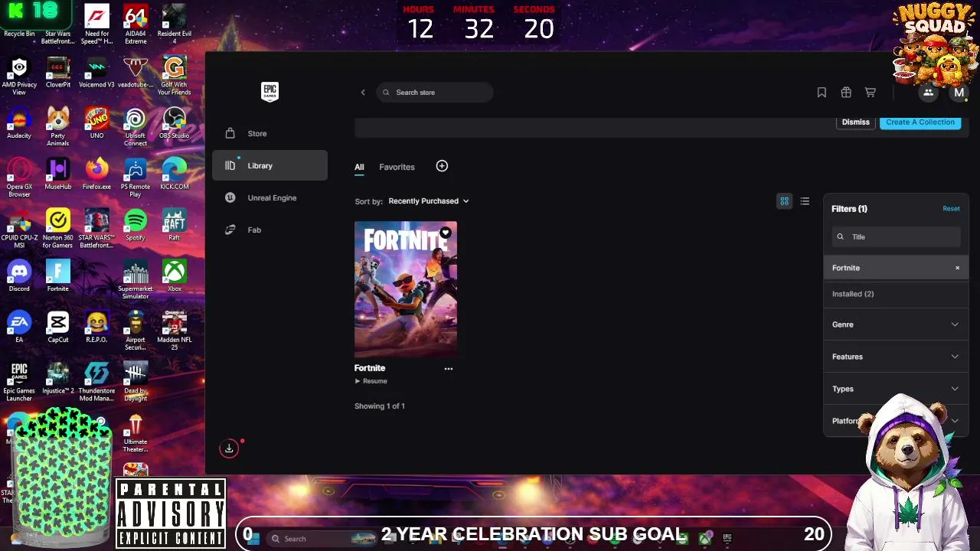Open the Library section in sidebar

point(269,165)
